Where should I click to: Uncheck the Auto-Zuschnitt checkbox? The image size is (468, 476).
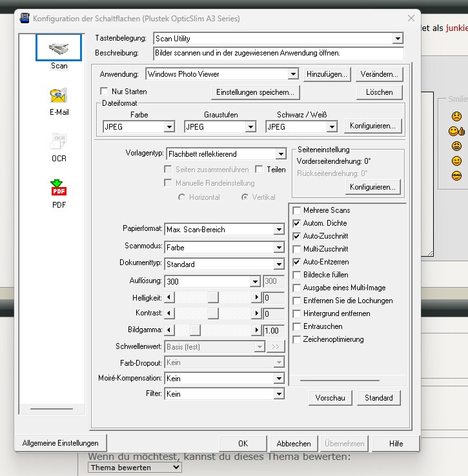point(297,236)
